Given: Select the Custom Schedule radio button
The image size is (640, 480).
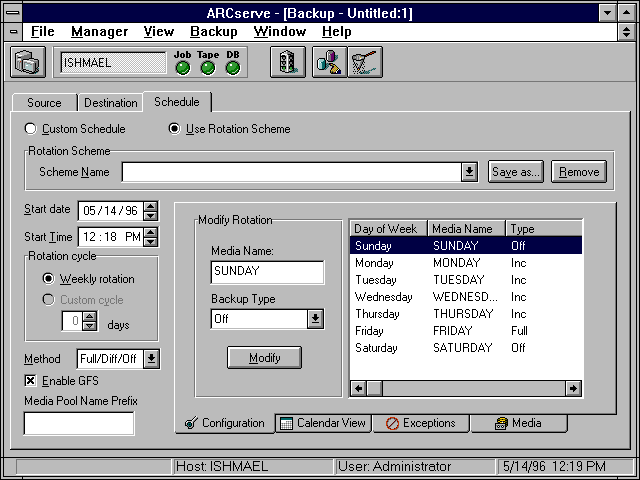Looking at the screenshot, I should pyautogui.click(x=31, y=129).
